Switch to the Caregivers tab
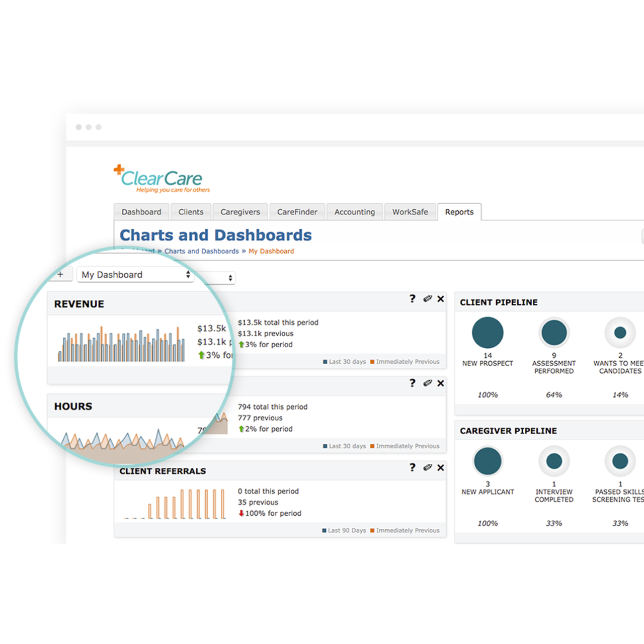 pyautogui.click(x=240, y=212)
